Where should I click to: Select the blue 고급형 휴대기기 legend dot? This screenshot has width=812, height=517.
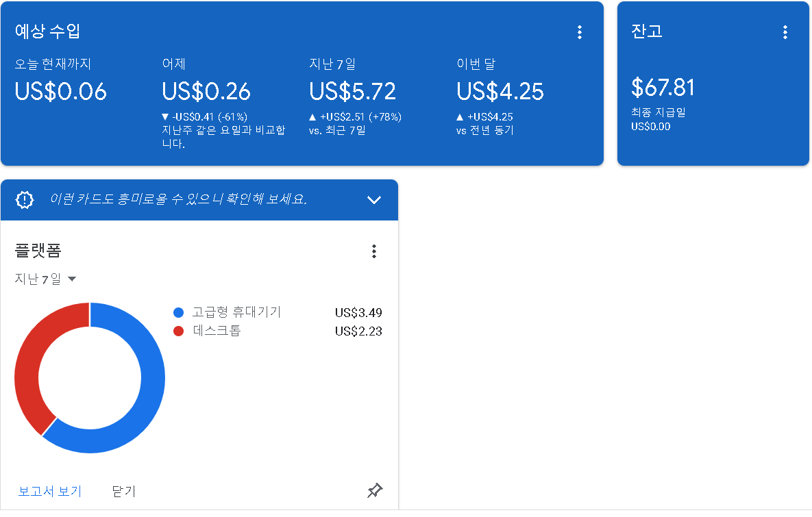pyautogui.click(x=179, y=312)
